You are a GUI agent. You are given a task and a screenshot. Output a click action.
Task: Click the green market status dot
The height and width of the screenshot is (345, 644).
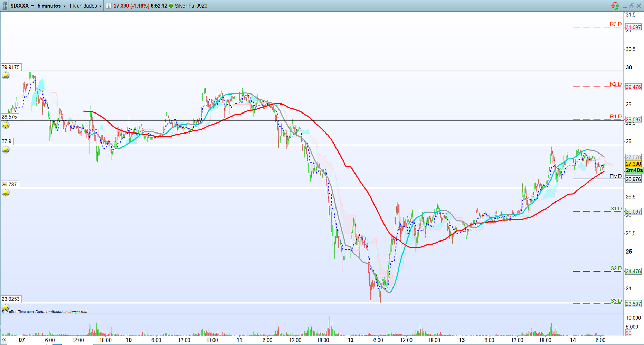171,6
